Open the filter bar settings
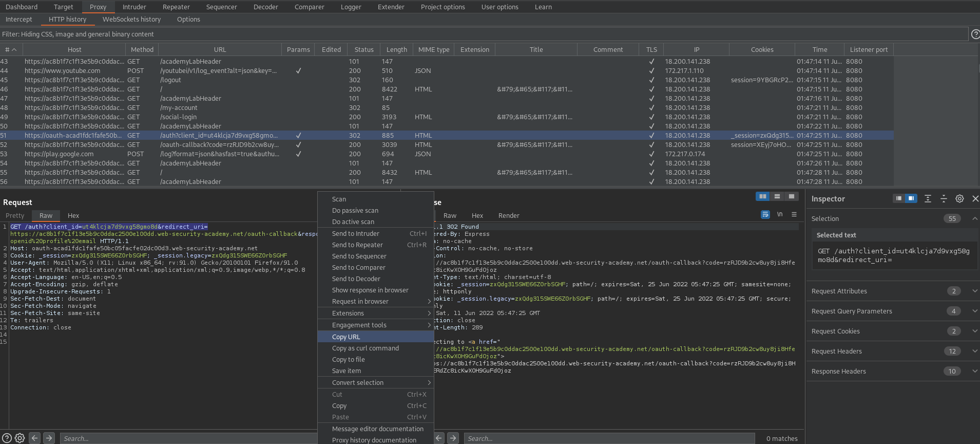The image size is (980, 444). click(484, 34)
